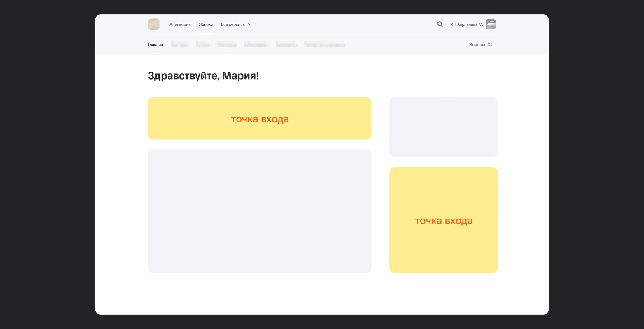644x329 pixels.
Task: Expand the Все сервисы dropdown
Action: click(236, 24)
